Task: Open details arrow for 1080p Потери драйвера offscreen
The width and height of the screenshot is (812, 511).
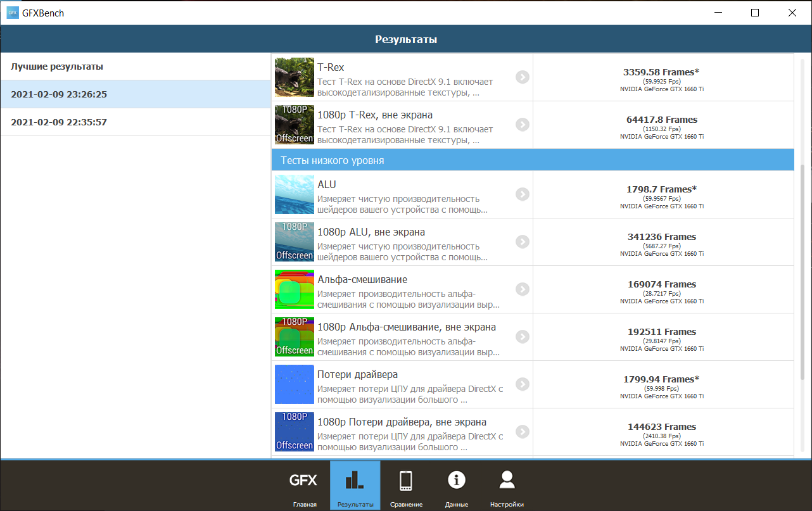Action: pyautogui.click(x=522, y=432)
